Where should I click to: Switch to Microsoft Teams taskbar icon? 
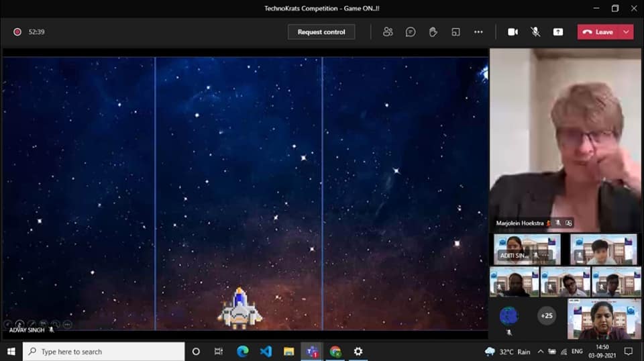point(312,352)
